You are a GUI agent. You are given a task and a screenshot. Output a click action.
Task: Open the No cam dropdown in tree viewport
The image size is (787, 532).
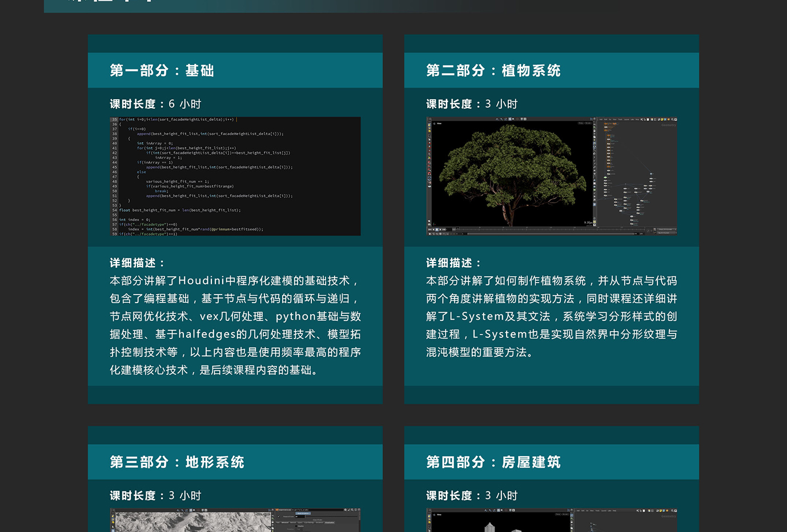(588, 123)
